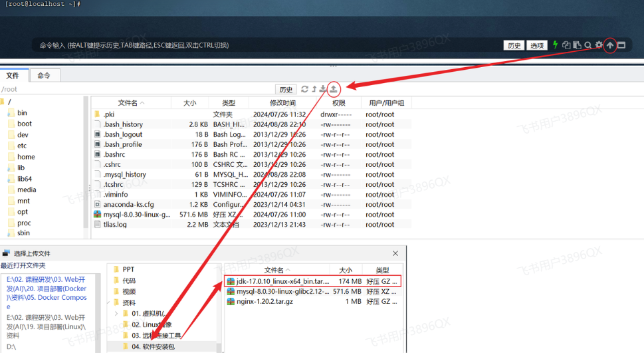Click the window-maximize icon in command bar

[x=621, y=45]
